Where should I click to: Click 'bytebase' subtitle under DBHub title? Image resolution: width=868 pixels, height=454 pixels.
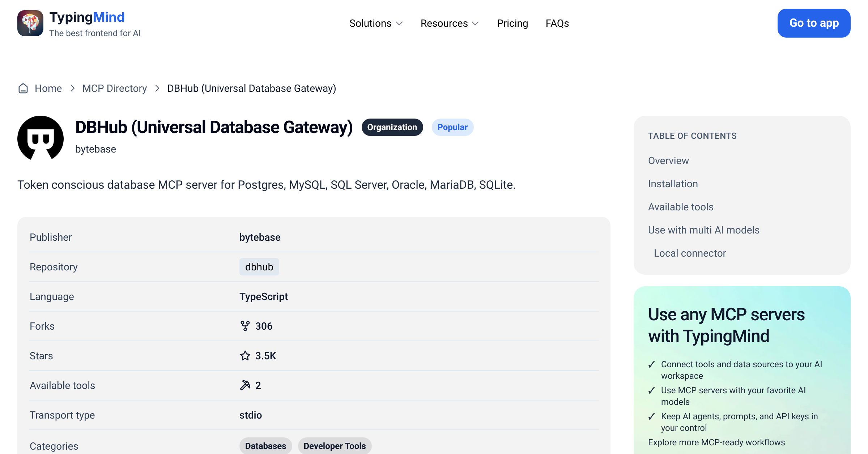95,149
